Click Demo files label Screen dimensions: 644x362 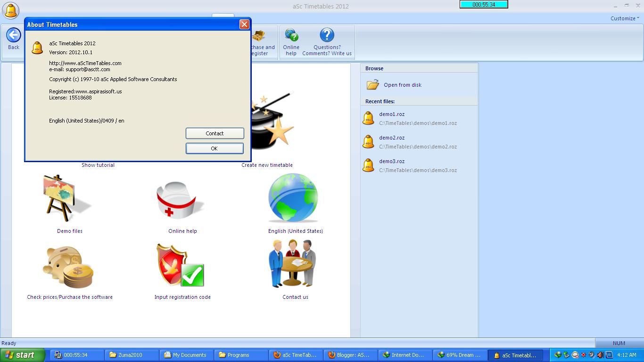point(70,231)
